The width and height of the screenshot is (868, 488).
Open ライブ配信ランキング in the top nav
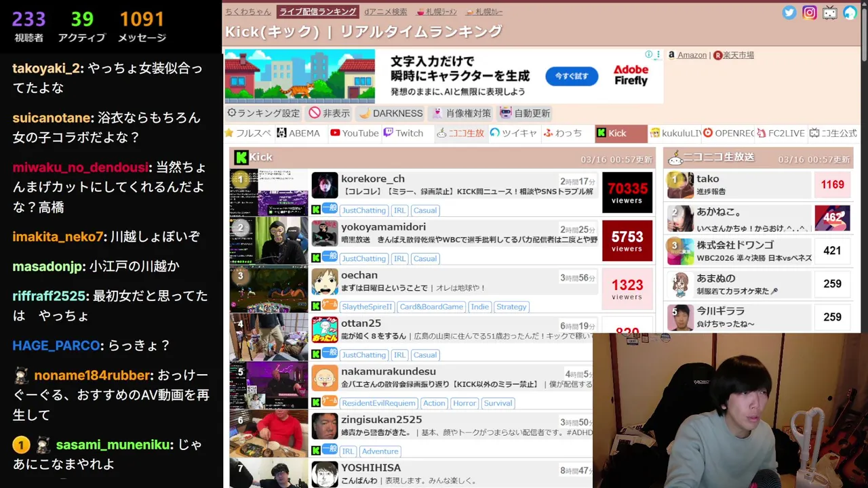click(317, 12)
